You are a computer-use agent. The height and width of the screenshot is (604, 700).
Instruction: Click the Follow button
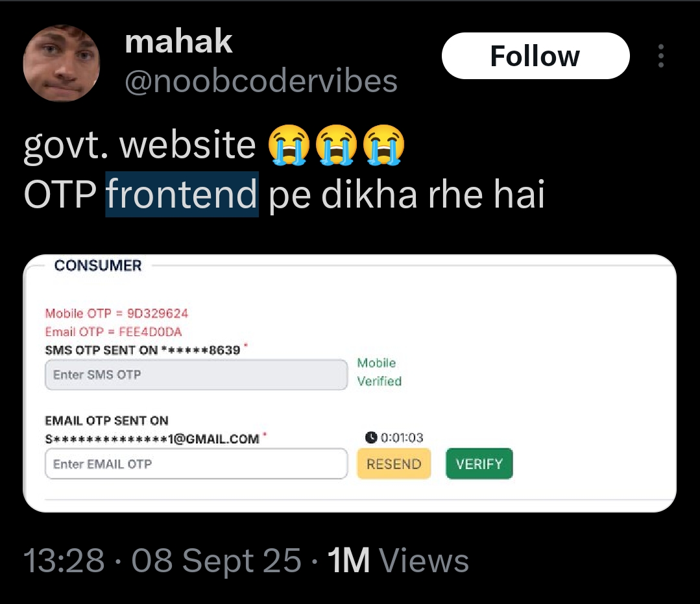pyautogui.click(x=535, y=56)
